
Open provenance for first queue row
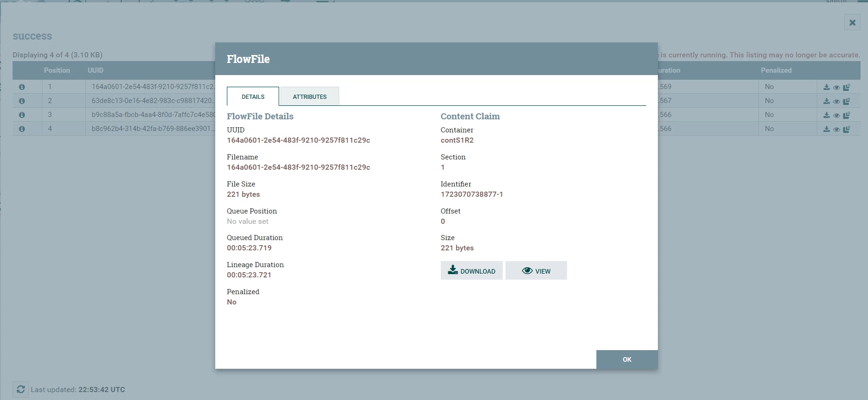(x=847, y=87)
